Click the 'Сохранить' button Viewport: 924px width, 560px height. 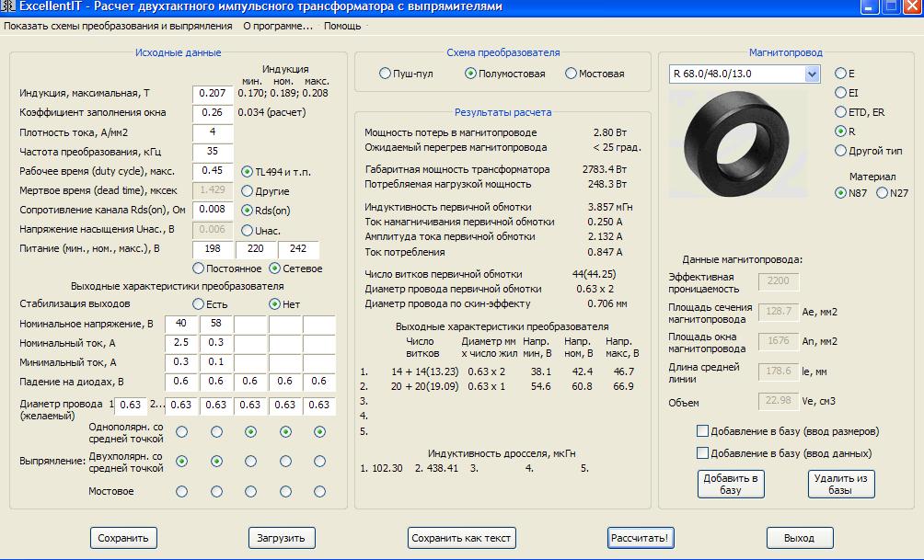click(123, 538)
